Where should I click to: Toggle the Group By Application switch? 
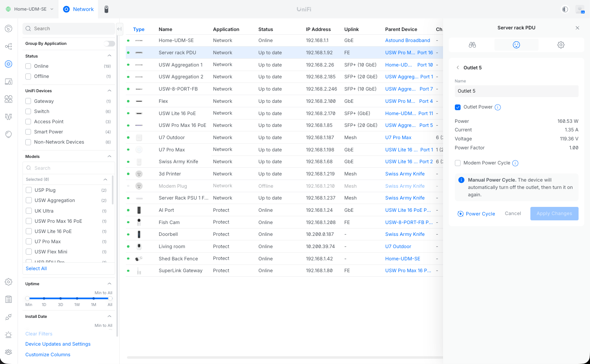click(x=109, y=44)
